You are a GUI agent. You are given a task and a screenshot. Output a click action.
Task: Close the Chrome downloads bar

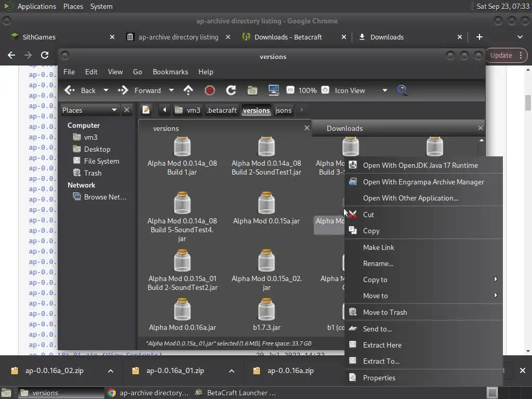tap(523, 370)
